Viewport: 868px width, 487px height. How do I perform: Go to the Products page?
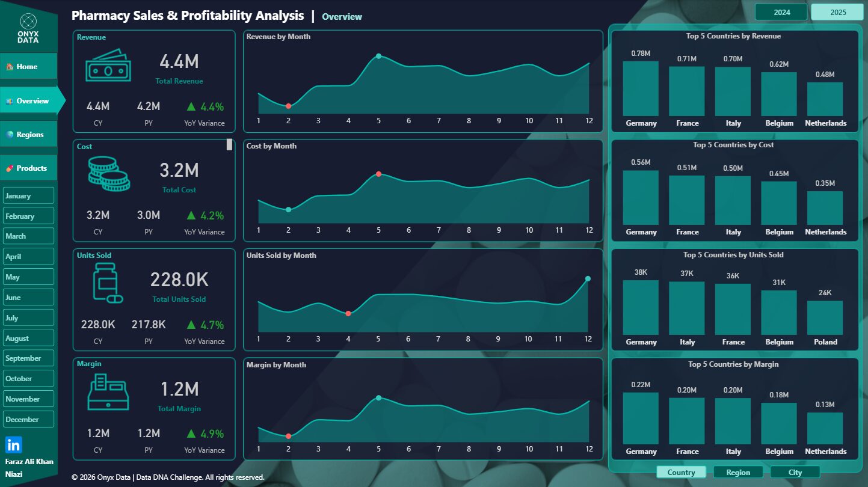28,168
